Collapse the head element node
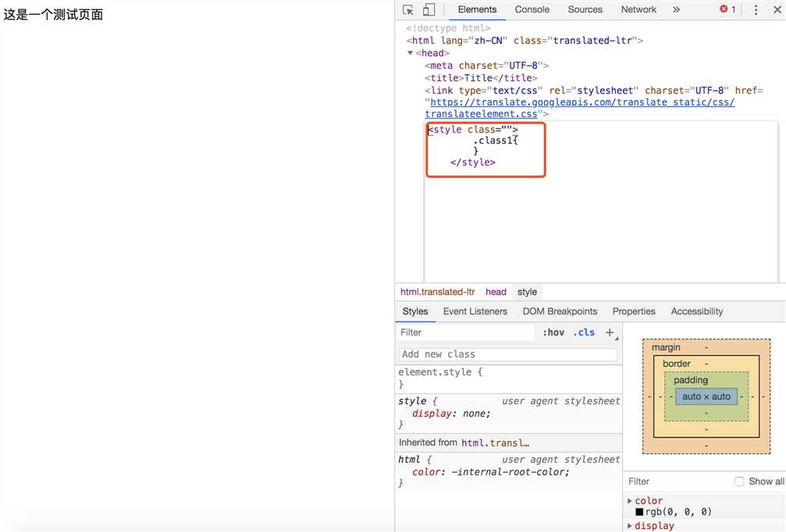786x532 pixels. (410, 53)
